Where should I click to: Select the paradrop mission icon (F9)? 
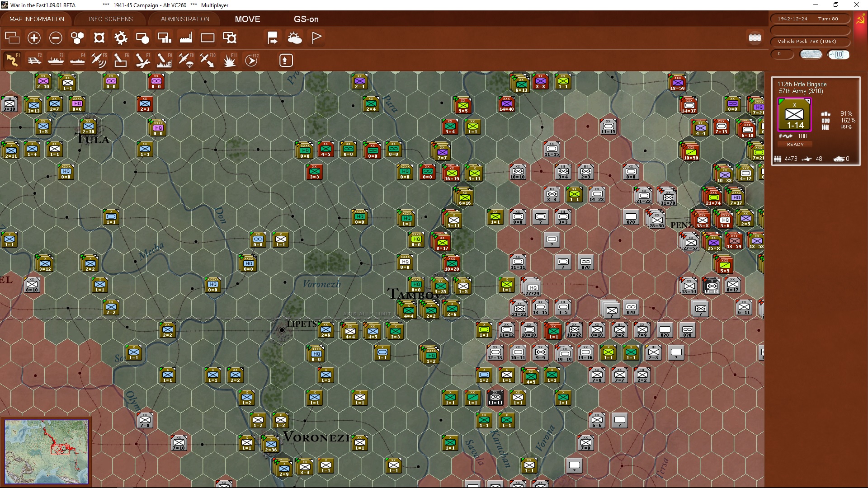click(185, 60)
